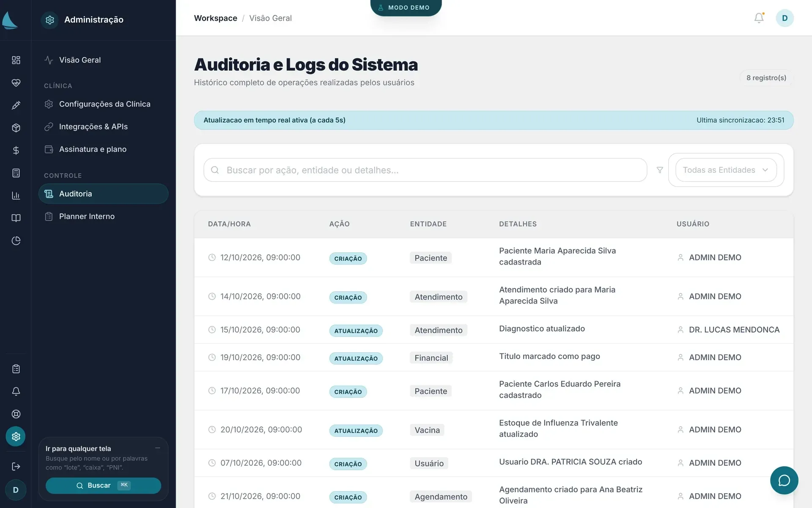The width and height of the screenshot is (812, 508).
Task: Click the Vacina entity tag
Action: pos(427,430)
